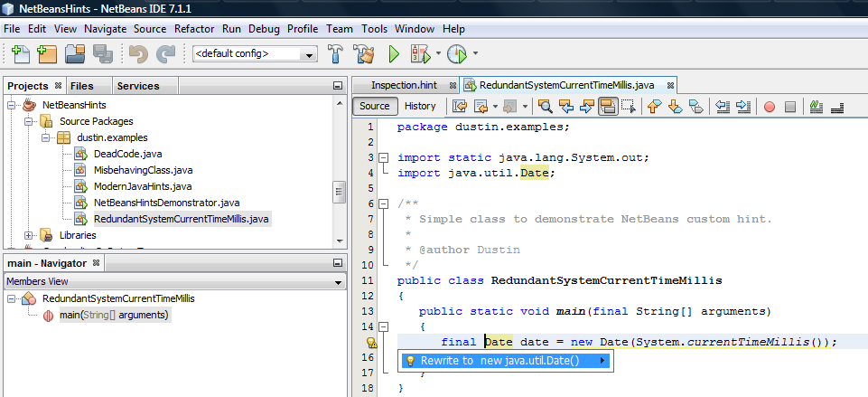
Task: Expand the Libraries node
Action: coord(28,235)
